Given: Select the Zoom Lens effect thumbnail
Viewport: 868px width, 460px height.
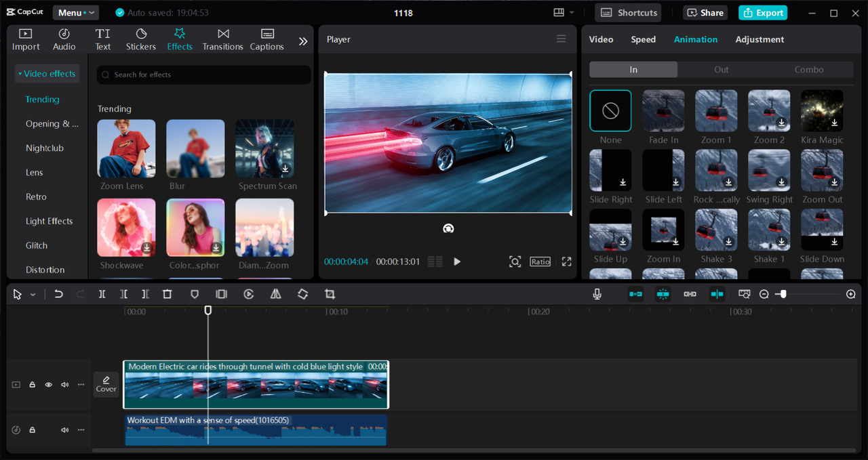Looking at the screenshot, I should 126,149.
